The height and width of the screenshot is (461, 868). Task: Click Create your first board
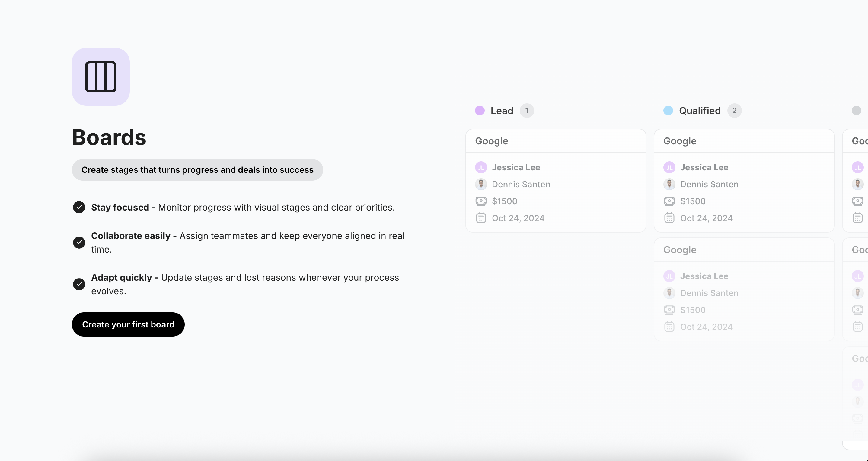point(128,324)
